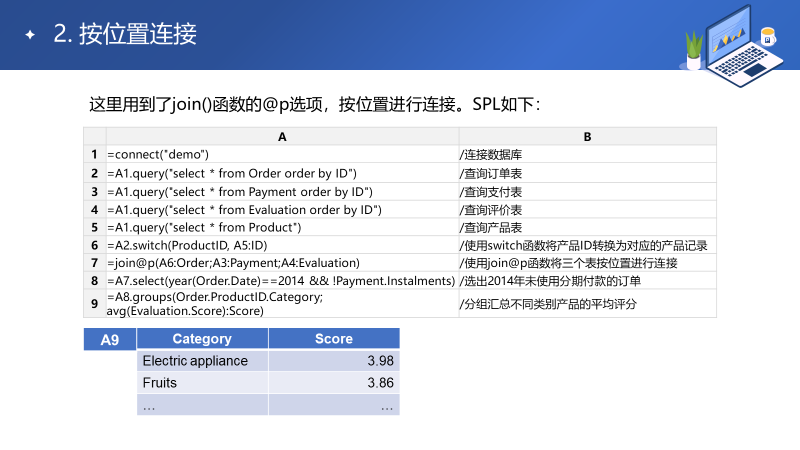Select the 'Fruits' cell
Screen dimensions: 800x450
click(202, 383)
